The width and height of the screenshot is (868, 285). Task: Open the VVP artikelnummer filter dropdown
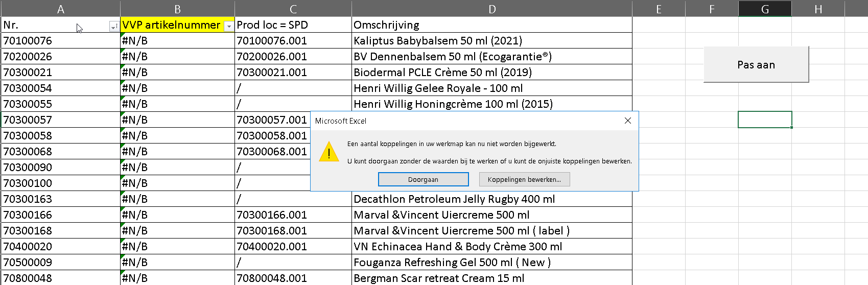229,27
